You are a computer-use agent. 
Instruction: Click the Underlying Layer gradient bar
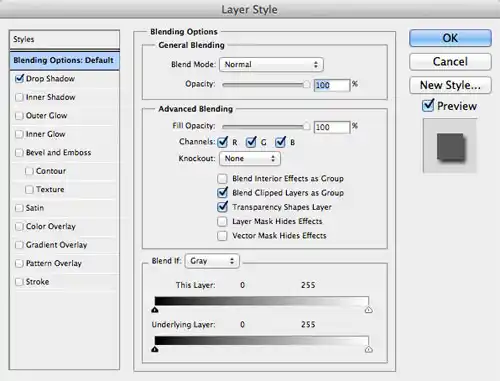pos(262,340)
